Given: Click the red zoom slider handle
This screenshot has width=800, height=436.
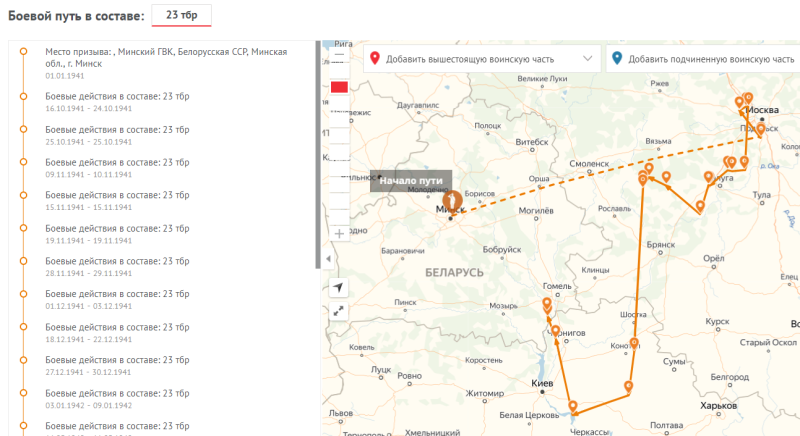Looking at the screenshot, I should pos(339,87).
